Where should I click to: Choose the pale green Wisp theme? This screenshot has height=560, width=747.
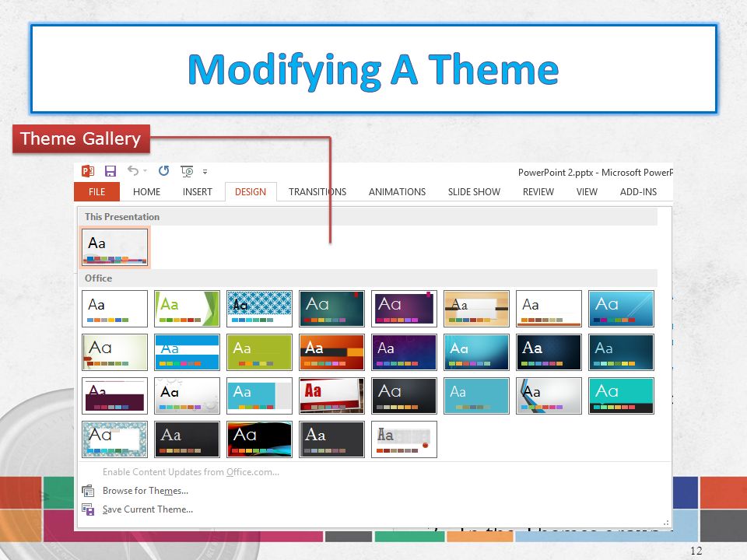pyautogui.click(x=115, y=352)
